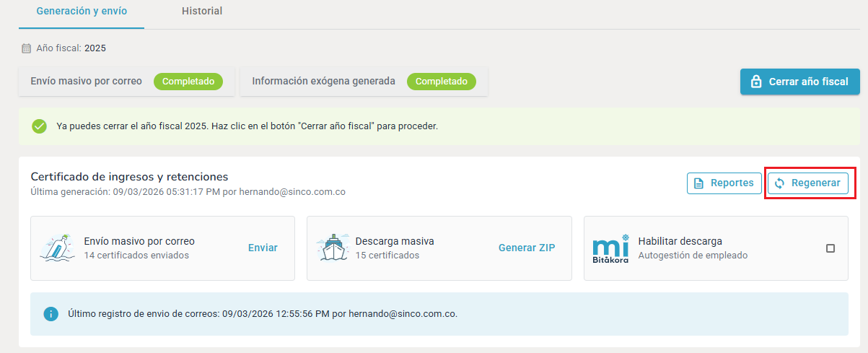
Task: Click the refresh icon on Regenerar
Action: [x=779, y=183]
